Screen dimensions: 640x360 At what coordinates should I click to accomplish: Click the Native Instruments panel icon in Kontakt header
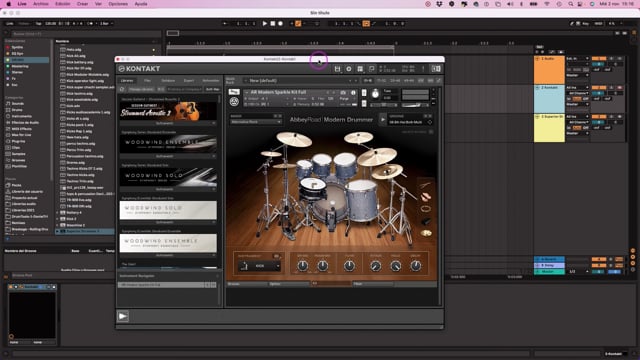tap(436, 69)
